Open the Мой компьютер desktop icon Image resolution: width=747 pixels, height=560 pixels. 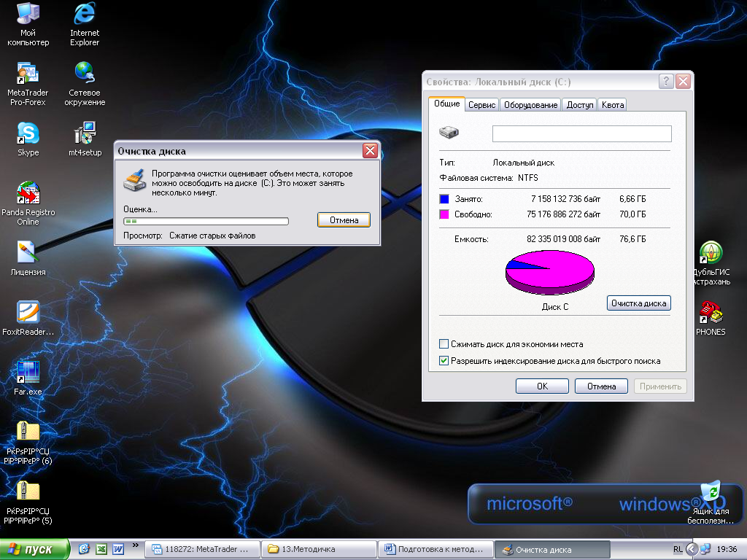(x=28, y=24)
